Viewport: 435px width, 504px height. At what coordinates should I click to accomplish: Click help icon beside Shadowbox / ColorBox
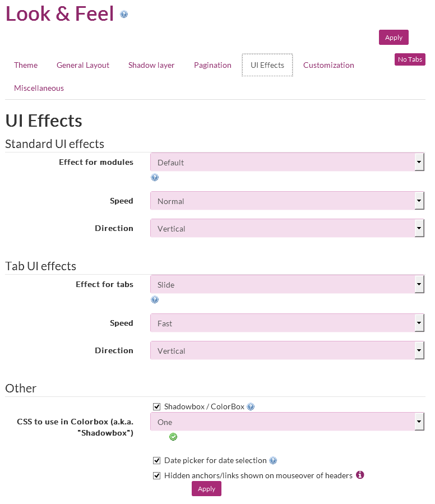(x=251, y=406)
